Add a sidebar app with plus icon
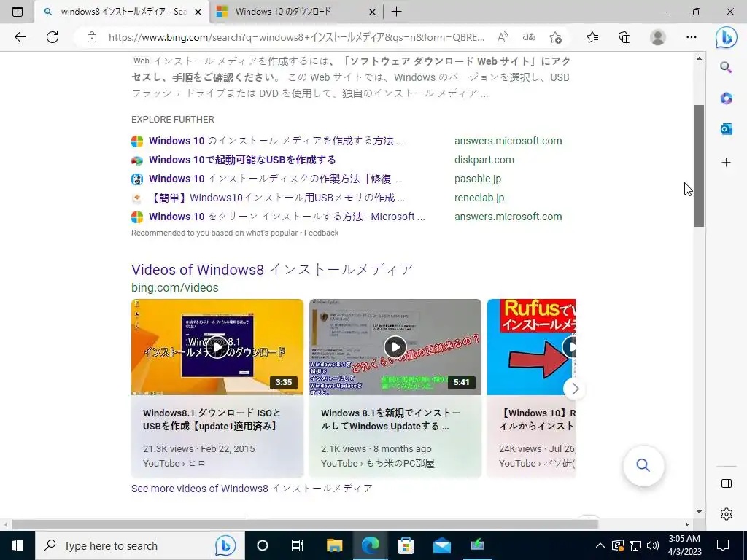The image size is (747, 560). click(x=726, y=163)
